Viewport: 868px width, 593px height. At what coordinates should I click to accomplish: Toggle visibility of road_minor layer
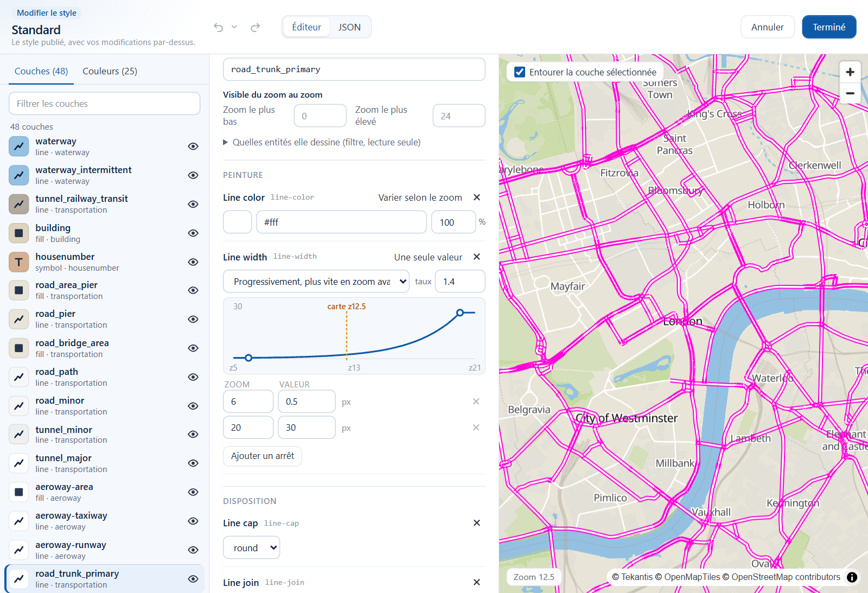193,406
